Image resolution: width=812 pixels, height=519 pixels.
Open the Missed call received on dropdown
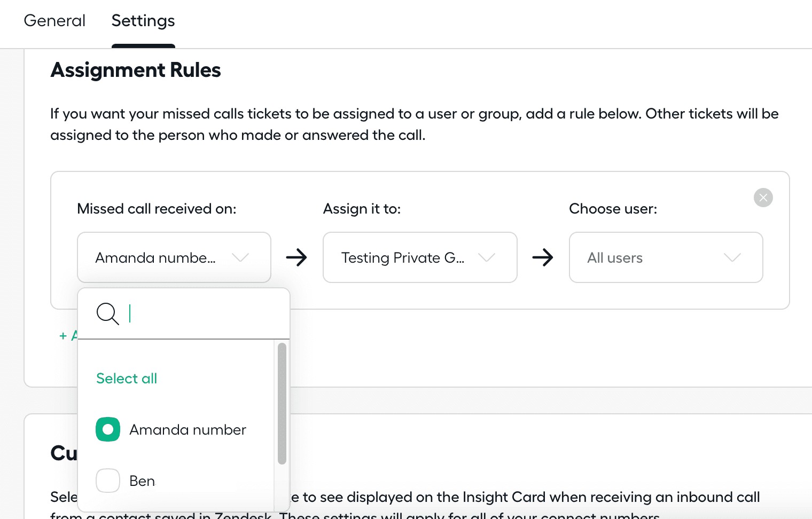pos(174,257)
